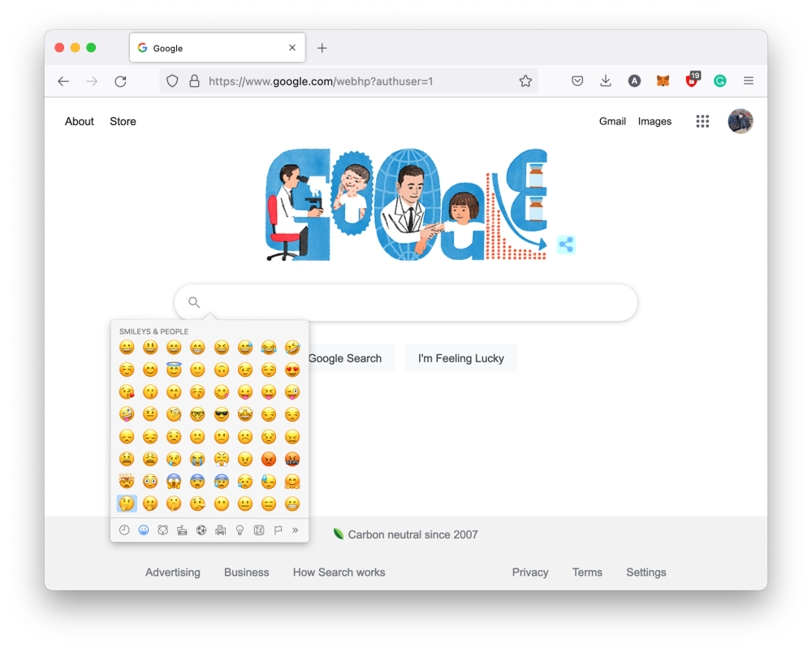
Task: Select the Food & Drink emoji category
Action: pos(183,530)
